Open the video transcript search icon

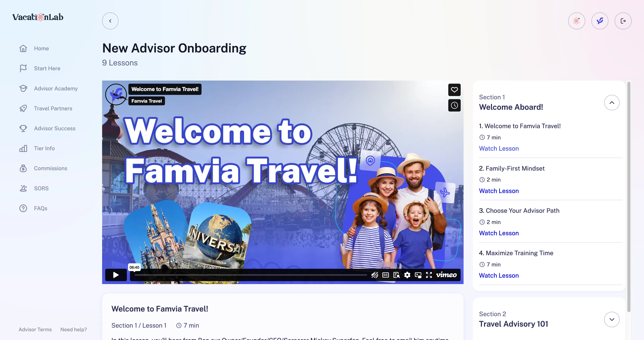(x=396, y=275)
